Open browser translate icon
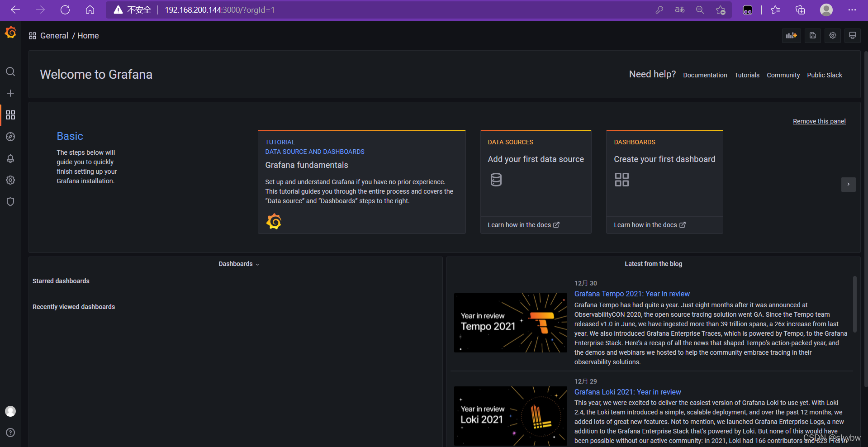Image resolution: width=868 pixels, height=447 pixels. 680,10
